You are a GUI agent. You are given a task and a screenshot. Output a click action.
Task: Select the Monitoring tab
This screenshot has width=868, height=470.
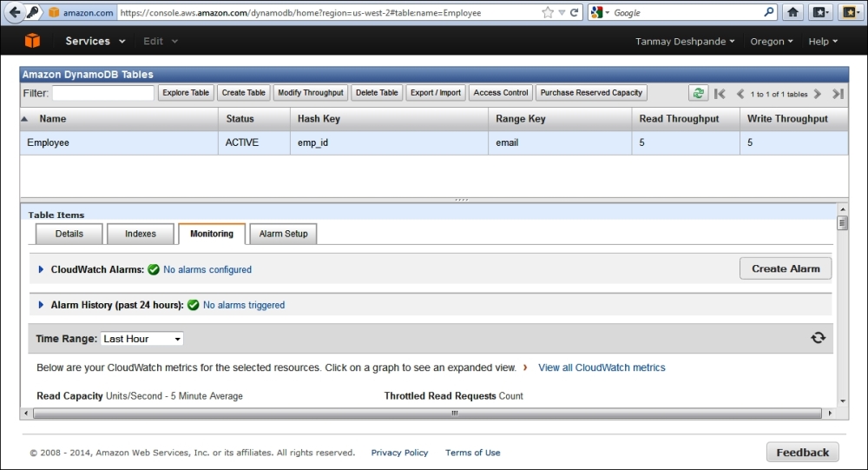[x=212, y=234]
